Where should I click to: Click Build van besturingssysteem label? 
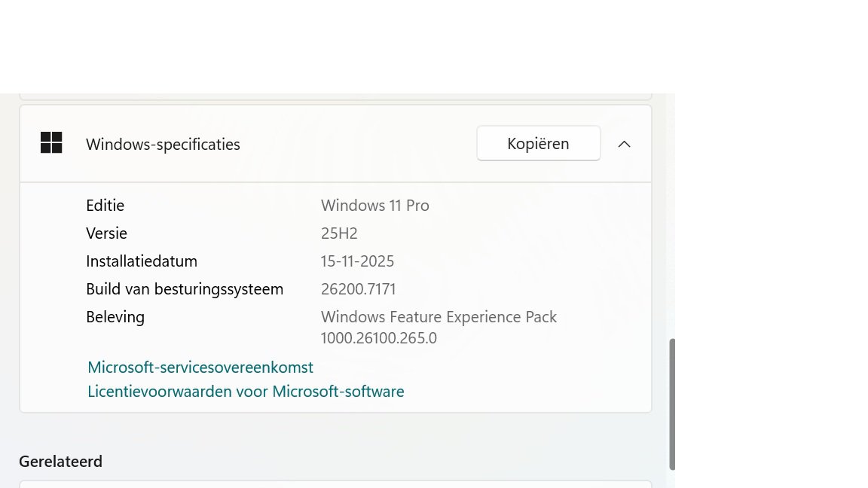(185, 289)
